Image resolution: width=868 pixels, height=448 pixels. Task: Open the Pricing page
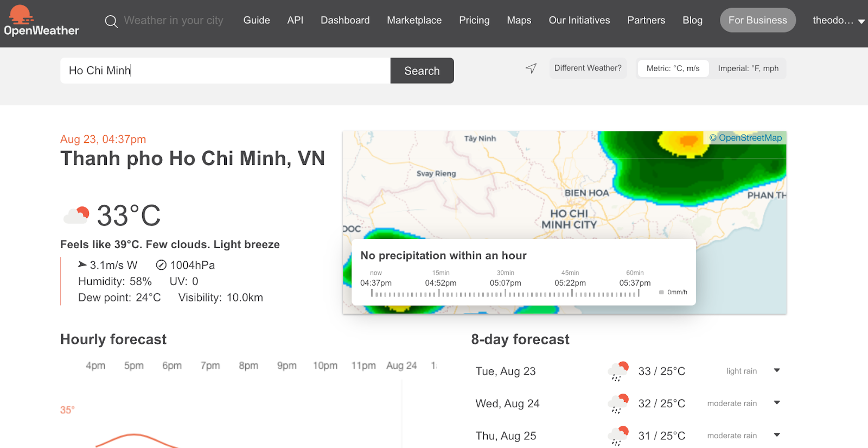(x=474, y=20)
